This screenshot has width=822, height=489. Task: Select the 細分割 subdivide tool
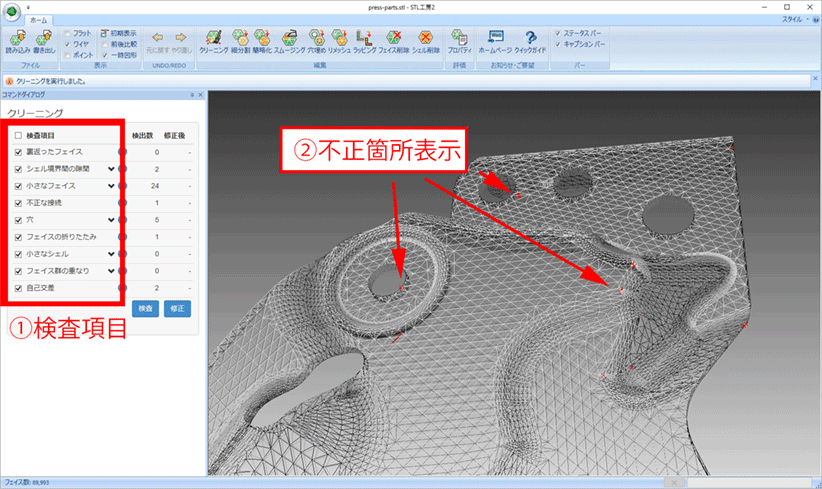tap(240, 38)
